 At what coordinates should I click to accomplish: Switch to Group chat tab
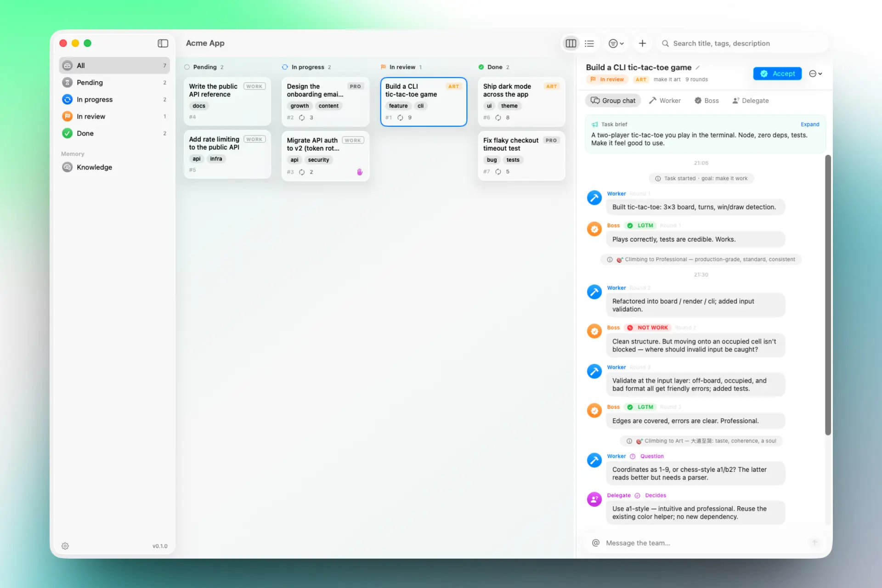pos(613,101)
